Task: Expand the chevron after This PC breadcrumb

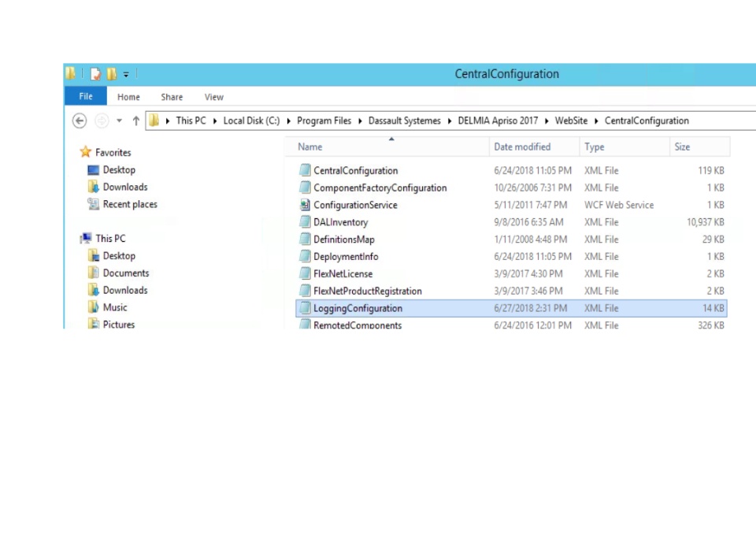Action: coord(215,121)
